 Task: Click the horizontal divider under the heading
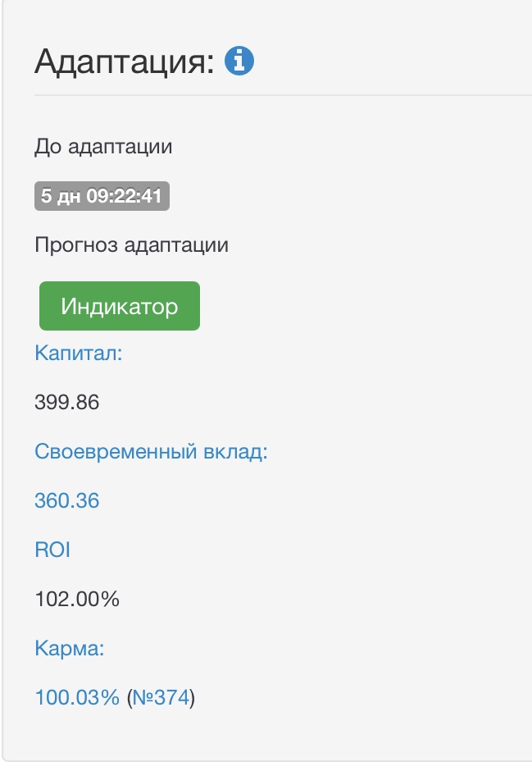[279, 95]
